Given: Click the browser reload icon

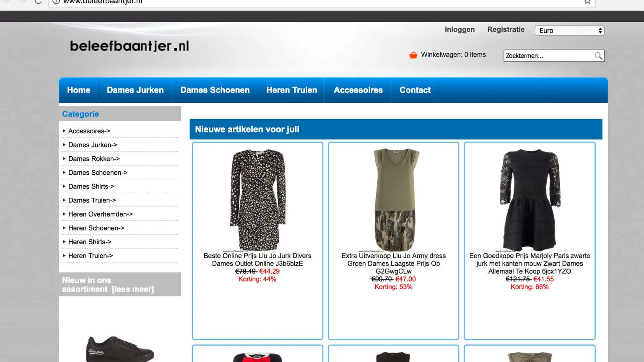Looking at the screenshot, I should (x=38, y=1).
